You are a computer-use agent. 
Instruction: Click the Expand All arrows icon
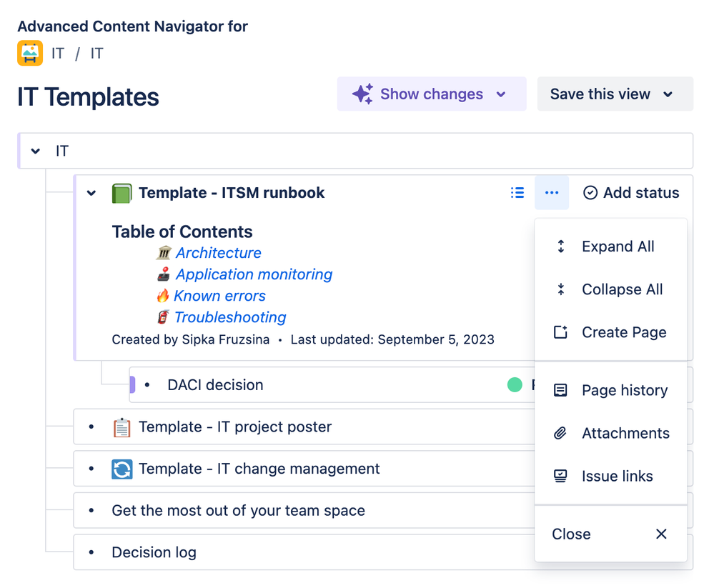tap(561, 246)
